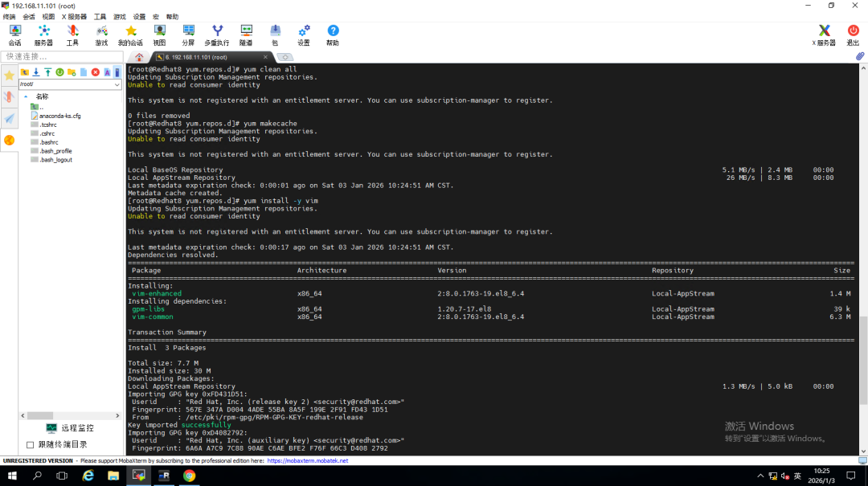Select the .bashrc file
The image size is (868, 486).
tap(44, 142)
